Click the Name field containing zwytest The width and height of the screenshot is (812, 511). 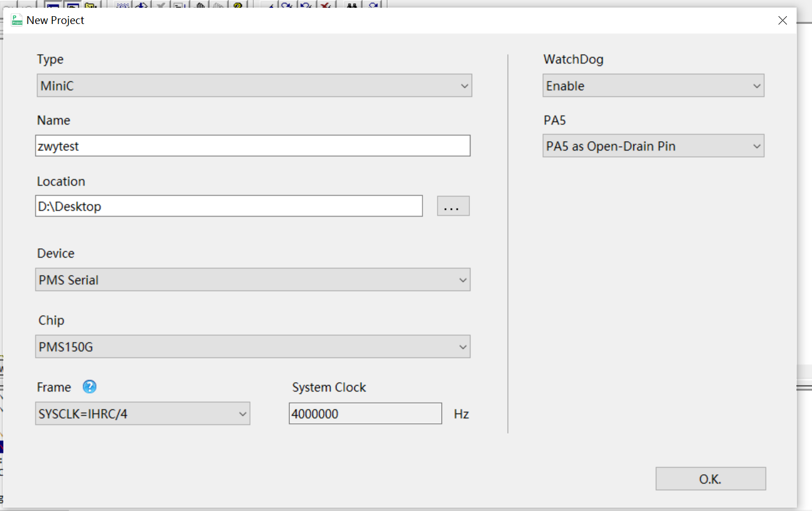[x=253, y=146]
